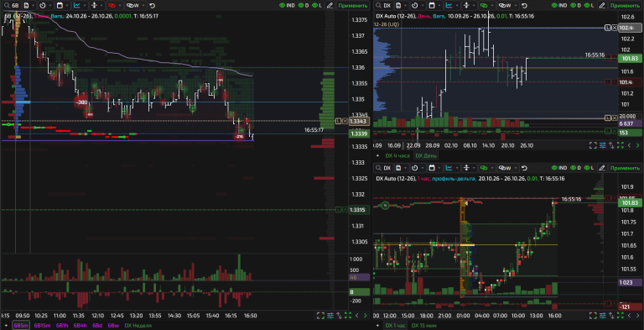
Task: Toggle IND indicators visibility in the DX hourly chart
Action: [x=560, y=168]
